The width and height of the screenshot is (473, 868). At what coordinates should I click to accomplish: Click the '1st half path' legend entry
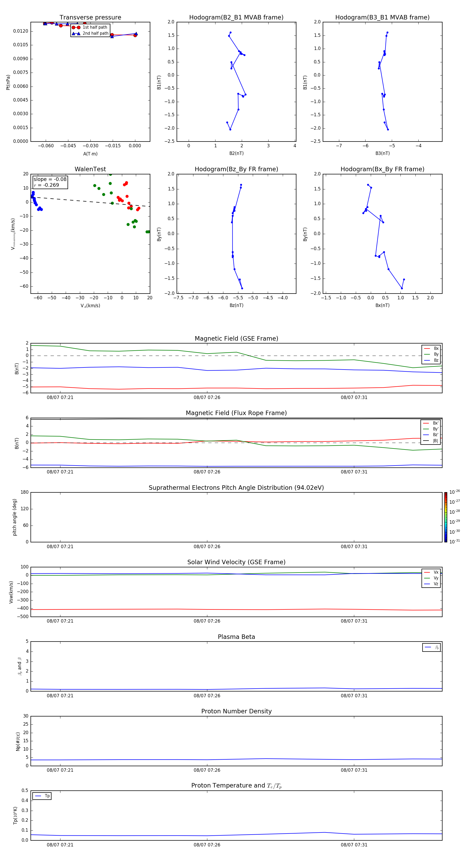(90, 27)
